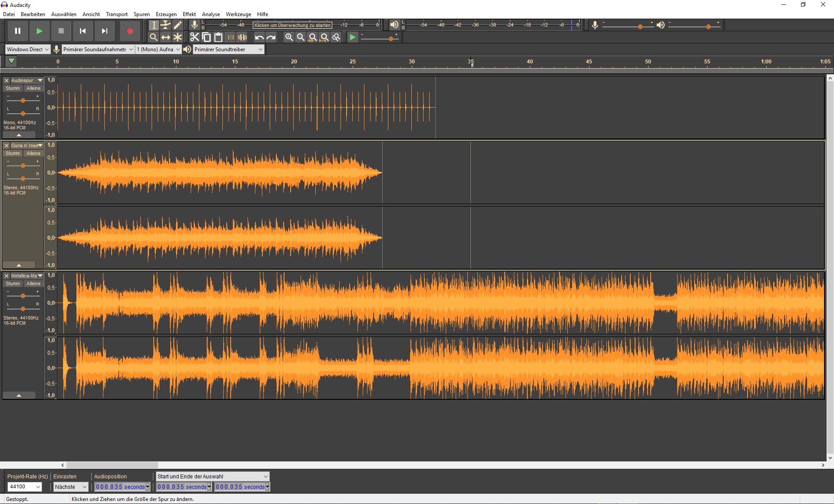Image resolution: width=834 pixels, height=504 pixels.
Task: Open the Bearbeiten menu
Action: point(33,14)
